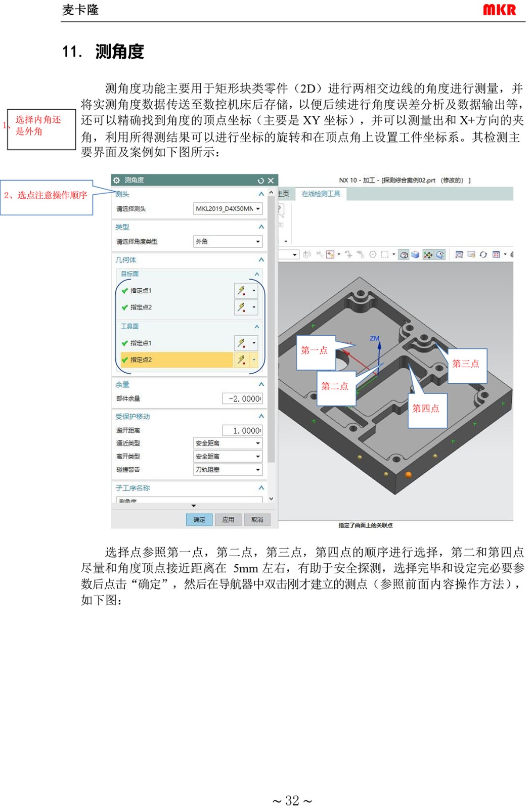Click point picker icon for 目标面 指定点2
The height and width of the screenshot is (809, 532).
tap(242, 307)
